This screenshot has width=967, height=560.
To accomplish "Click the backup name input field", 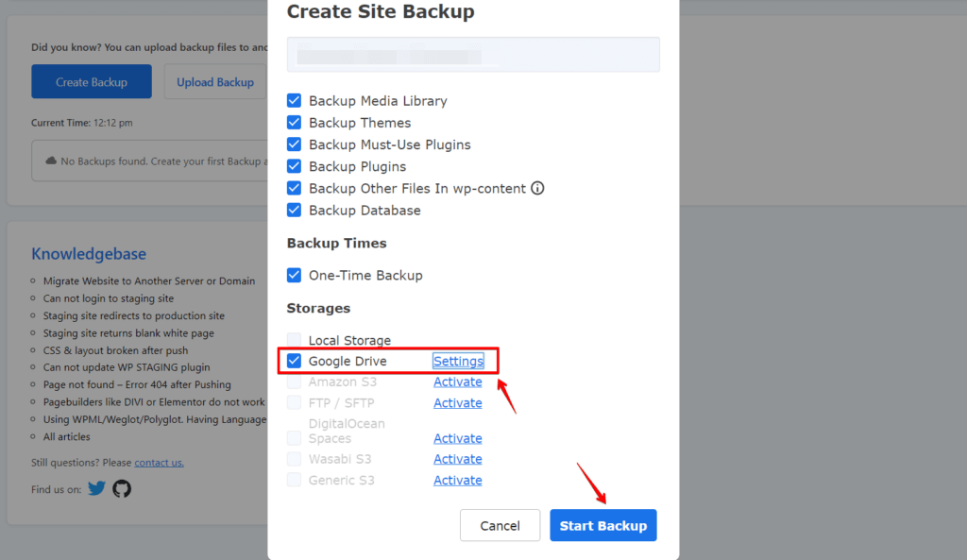I will 473,55.
